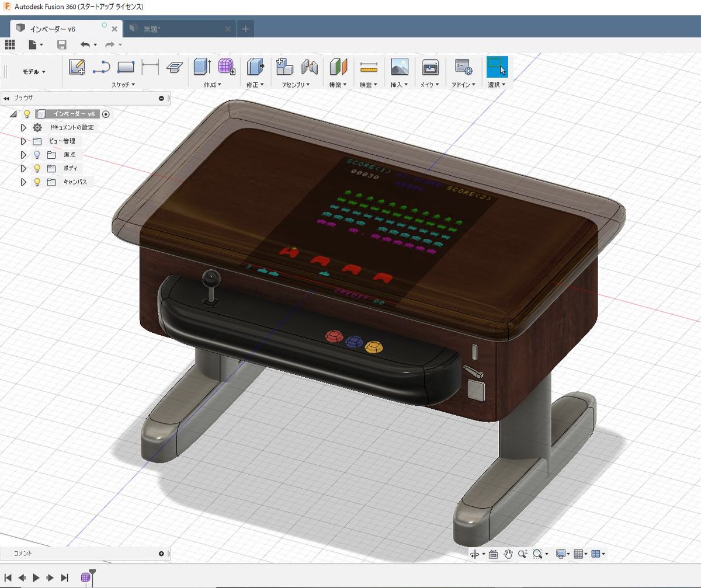The width and height of the screenshot is (701, 588).
Task: Click the Add-ins scripts icon
Action: (463, 67)
